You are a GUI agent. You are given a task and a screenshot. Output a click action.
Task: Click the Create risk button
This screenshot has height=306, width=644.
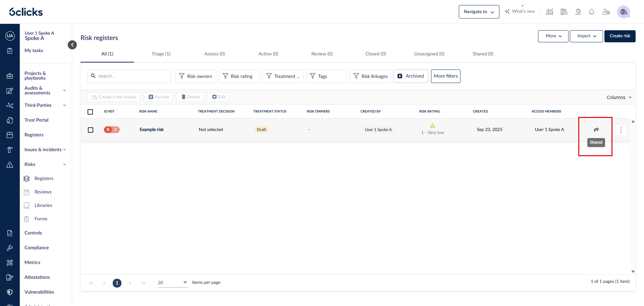(x=620, y=36)
